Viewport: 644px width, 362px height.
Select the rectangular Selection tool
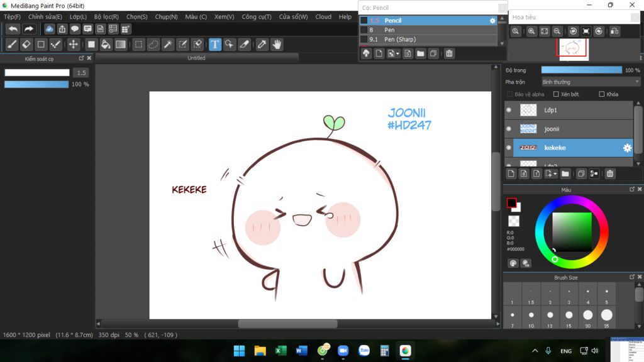pyautogui.click(x=139, y=45)
